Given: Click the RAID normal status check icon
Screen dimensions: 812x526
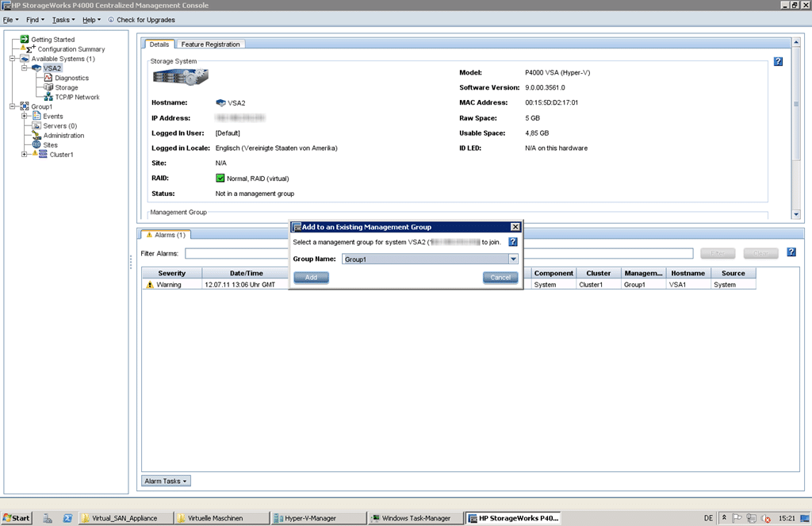Looking at the screenshot, I should click(x=220, y=179).
